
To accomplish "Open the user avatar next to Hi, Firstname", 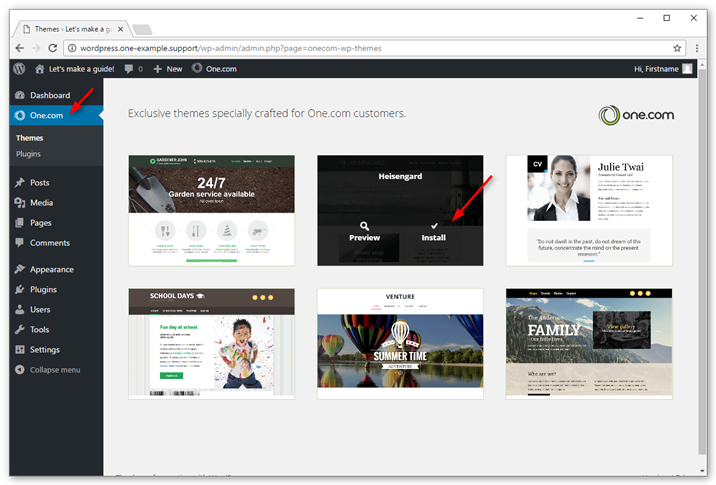I will (687, 69).
